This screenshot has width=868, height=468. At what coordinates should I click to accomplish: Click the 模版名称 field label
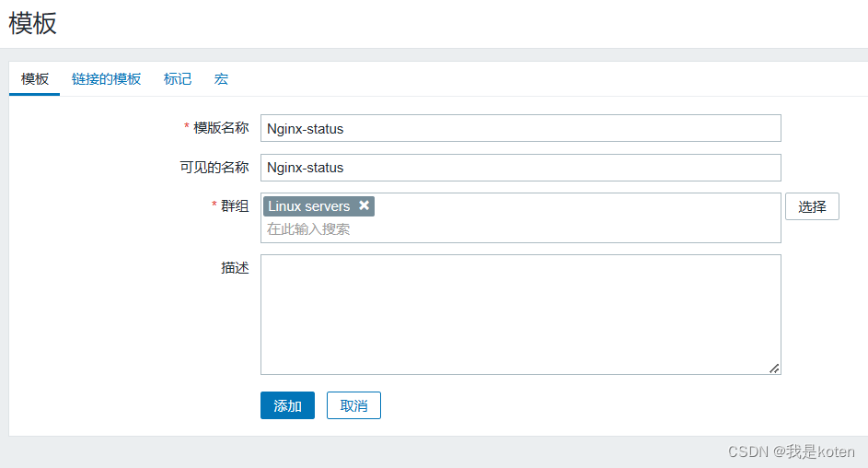point(221,128)
